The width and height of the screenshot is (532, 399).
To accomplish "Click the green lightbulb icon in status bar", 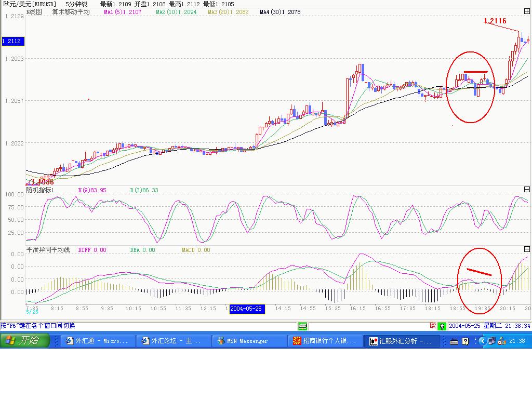I will (x=442, y=326).
